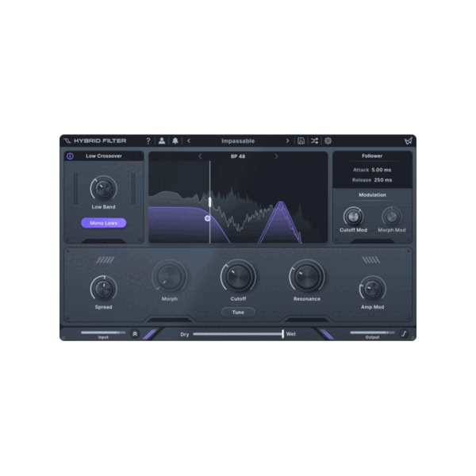The height and width of the screenshot is (476, 476).
Task: Open settings gear icon
Action: 328,141
